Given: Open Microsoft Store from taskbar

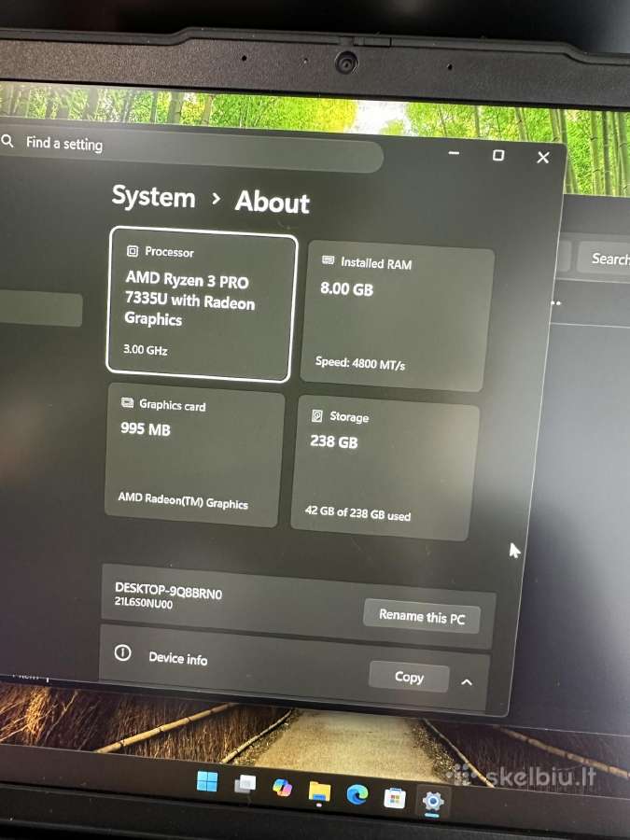Looking at the screenshot, I should click(x=394, y=798).
